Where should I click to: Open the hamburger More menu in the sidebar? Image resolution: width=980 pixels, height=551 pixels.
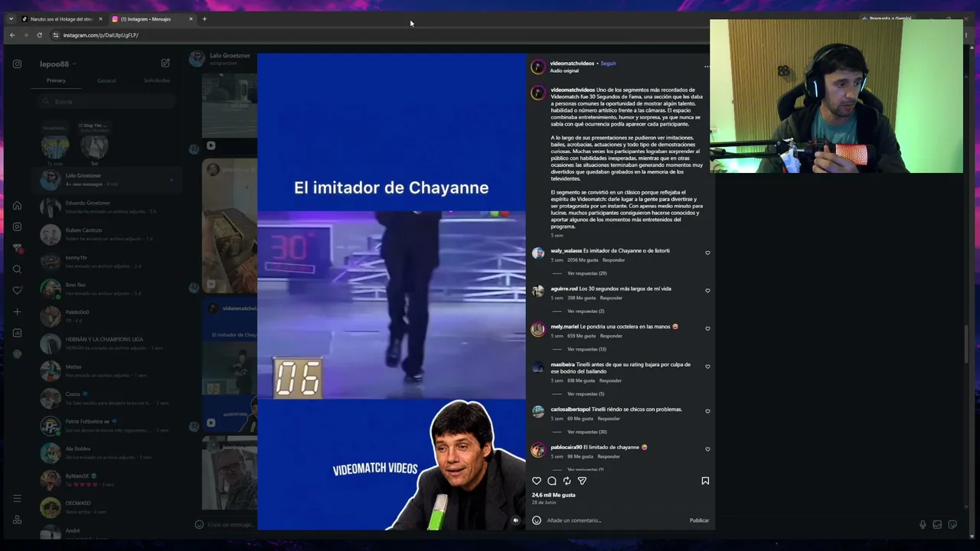17,498
